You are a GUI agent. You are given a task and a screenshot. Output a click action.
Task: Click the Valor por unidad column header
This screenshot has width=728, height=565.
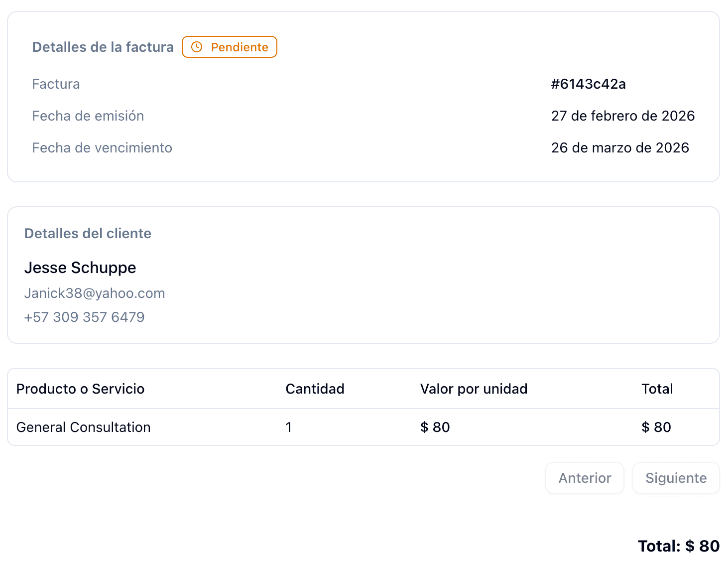pyautogui.click(x=474, y=389)
